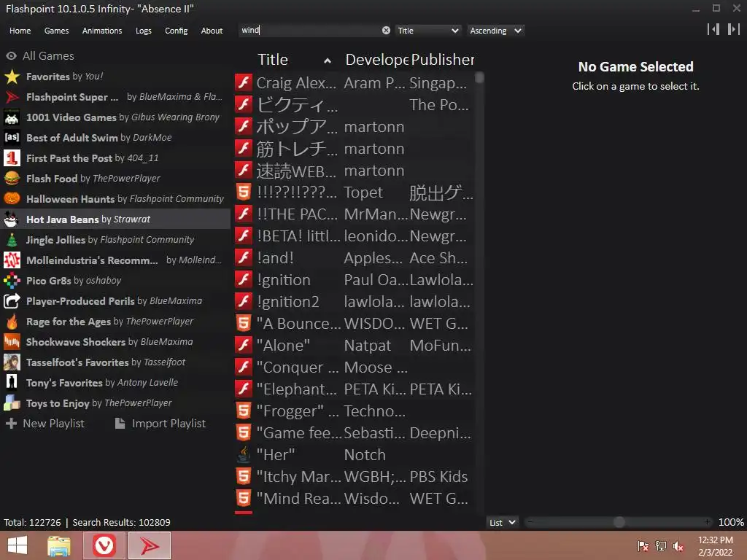Open the Config tab
The height and width of the screenshot is (560, 747).
tap(177, 31)
